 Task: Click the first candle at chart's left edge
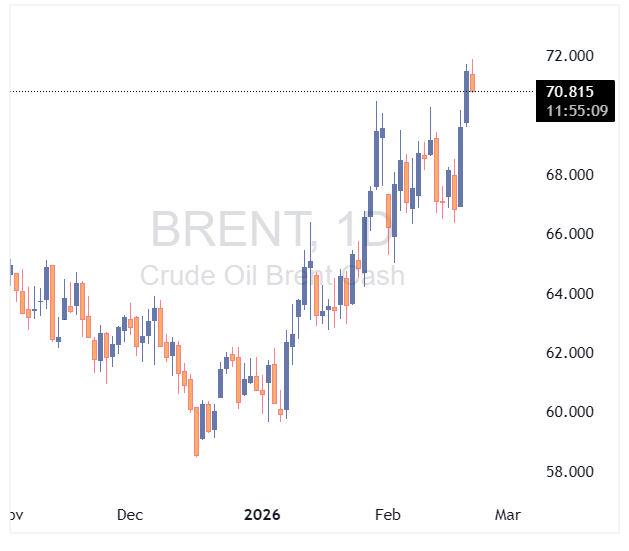click(11, 268)
